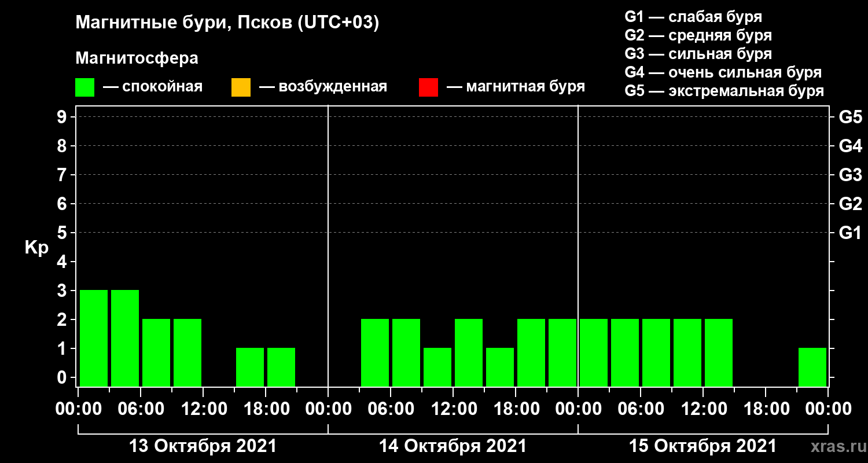Click the Kp axis label

36,248
